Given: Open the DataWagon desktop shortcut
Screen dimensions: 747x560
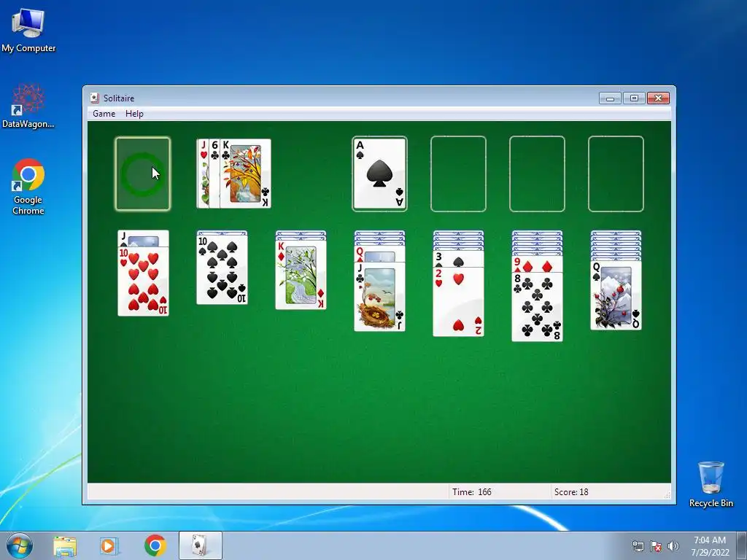Looking at the screenshot, I should (x=28, y=106).
